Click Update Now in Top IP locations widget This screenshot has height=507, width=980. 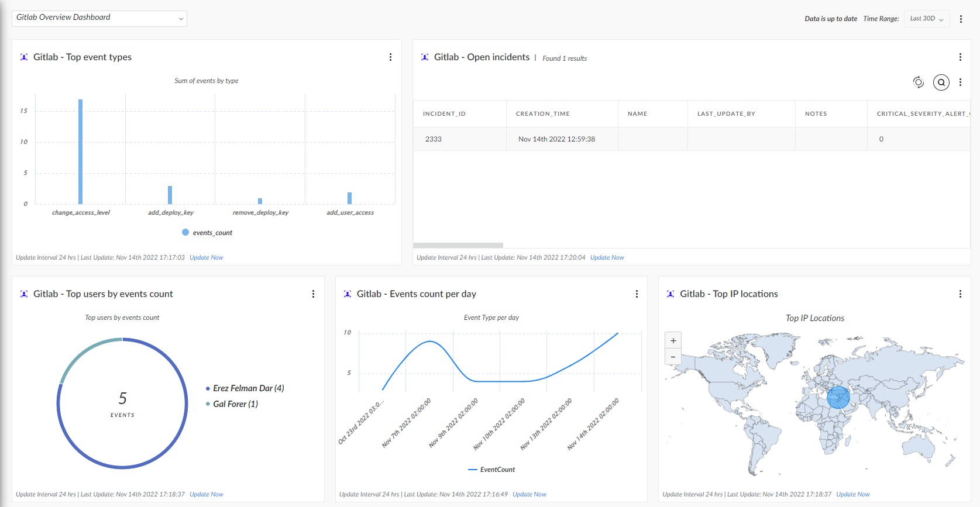(853, 495)
